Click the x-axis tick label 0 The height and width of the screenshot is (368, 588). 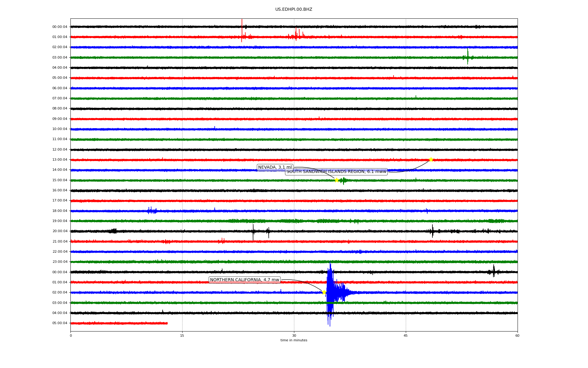71,335
